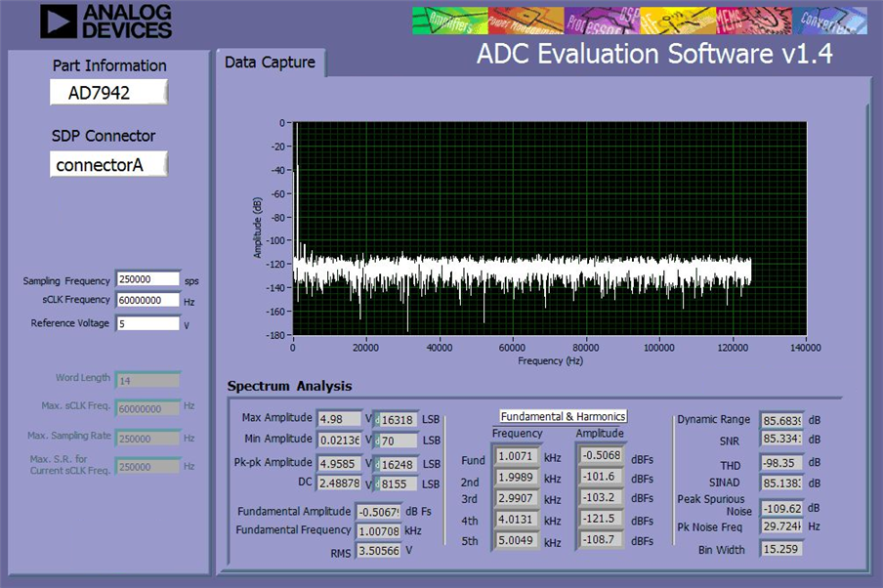Click the radix indicator beside Max Amplitude LSB value

(377, 420)
